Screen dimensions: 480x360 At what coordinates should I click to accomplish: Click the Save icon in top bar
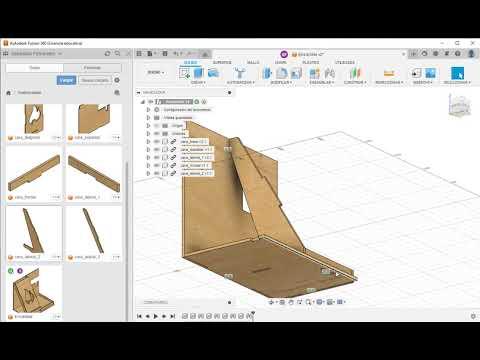click(165, 54)
